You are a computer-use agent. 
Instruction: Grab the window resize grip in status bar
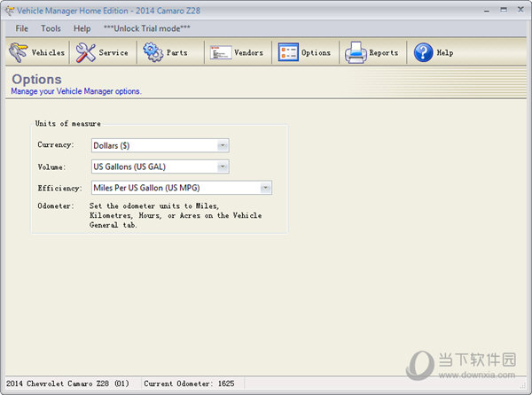522,386
